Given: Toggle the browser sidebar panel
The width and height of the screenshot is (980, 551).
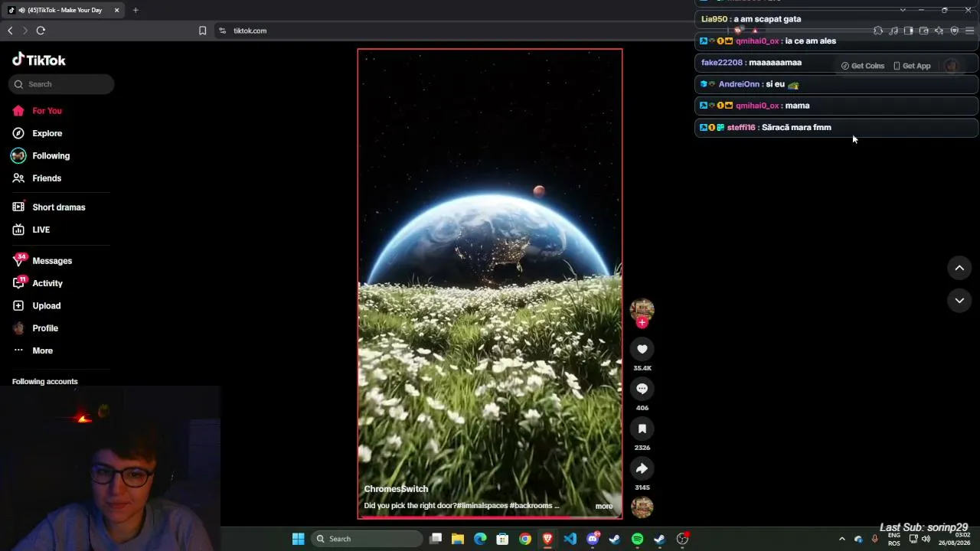Looking at the screenshot, I should [908, 31].
